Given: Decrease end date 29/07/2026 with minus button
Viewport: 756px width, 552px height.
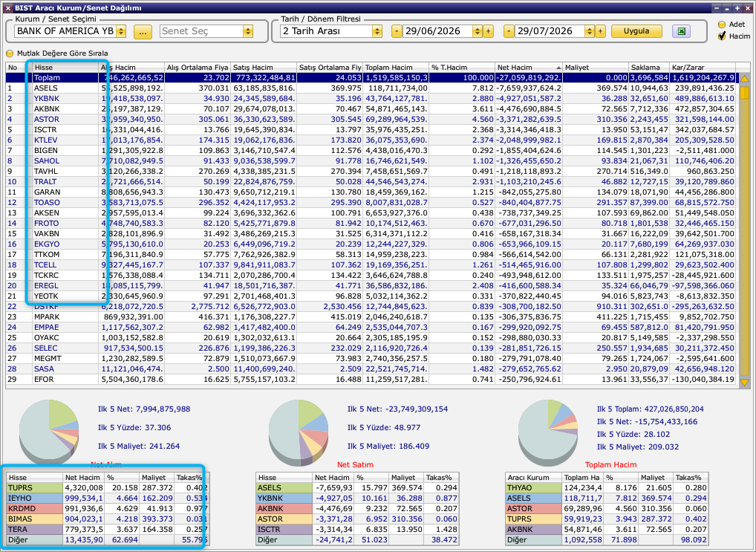Looking at the screenshot, I should [x=509, y=31].
